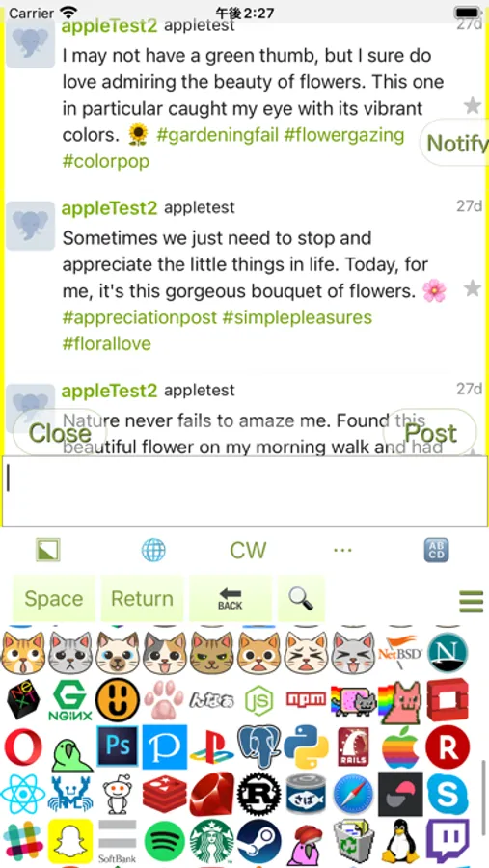The width and height of the screenshot is (489, 868).
Task: Open the emoji category hamburger menu
Action: point(472,602)
